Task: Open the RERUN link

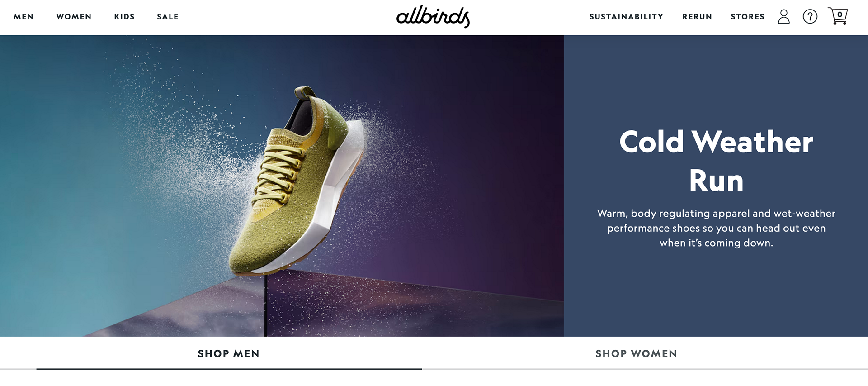Action: [697, 17]
